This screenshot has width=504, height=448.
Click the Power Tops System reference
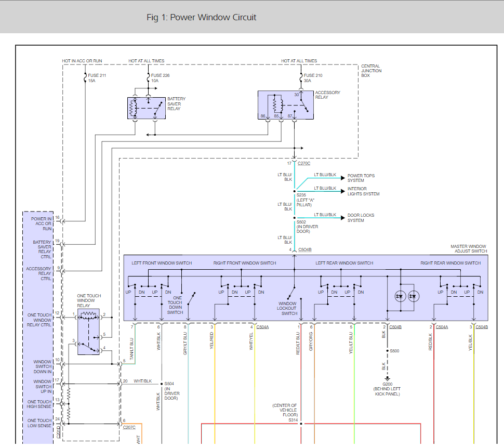361,178
